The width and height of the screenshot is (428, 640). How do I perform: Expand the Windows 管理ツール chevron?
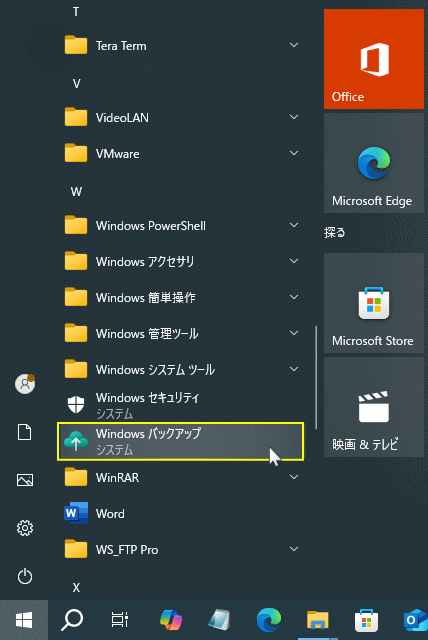coord(294,333)
